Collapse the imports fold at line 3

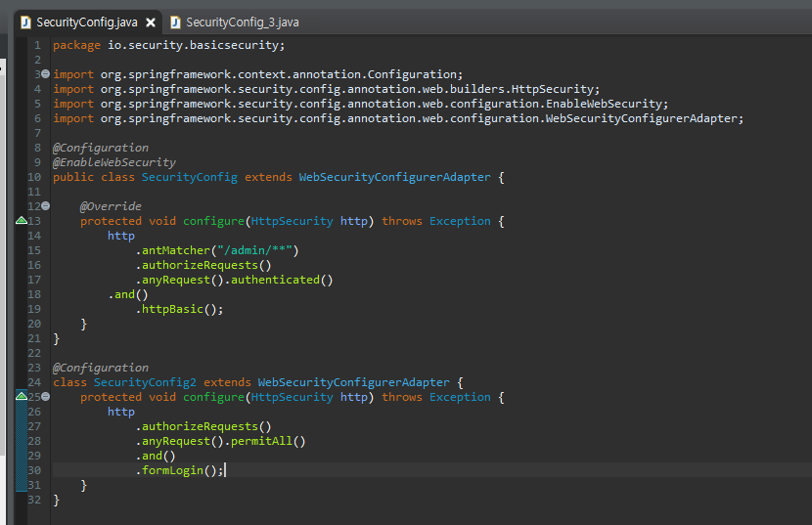tap(46, 74)
